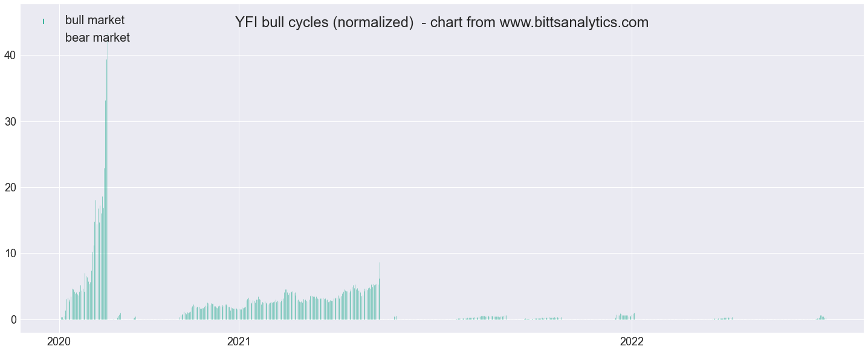Click the 2022 x-axis label
This screenshot has width=868, height=352.
click(632, 342)
